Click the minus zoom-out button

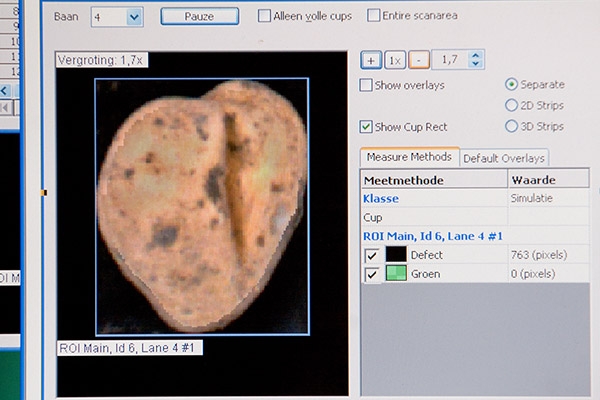point(418,61)
